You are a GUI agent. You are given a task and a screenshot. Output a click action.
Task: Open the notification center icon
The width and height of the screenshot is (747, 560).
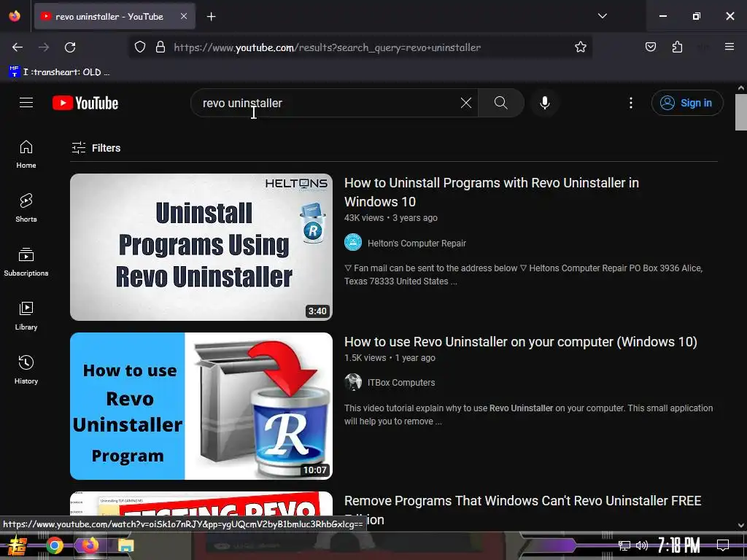[x=723, y=545]
